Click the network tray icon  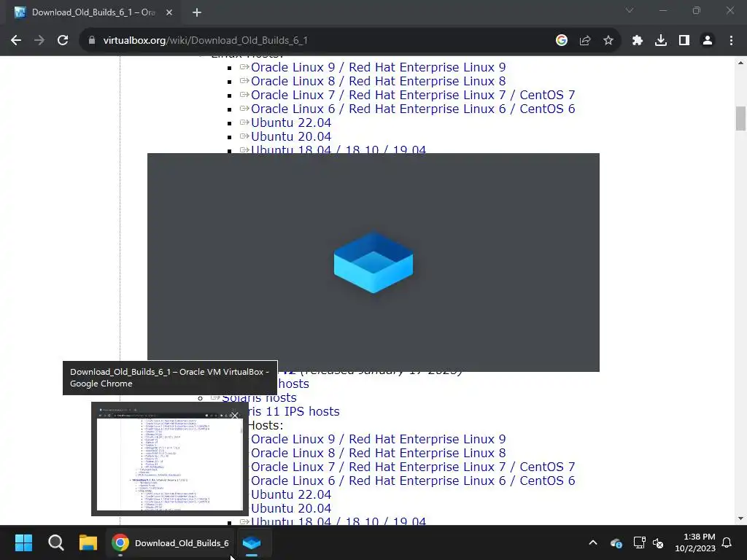point(639,542)
